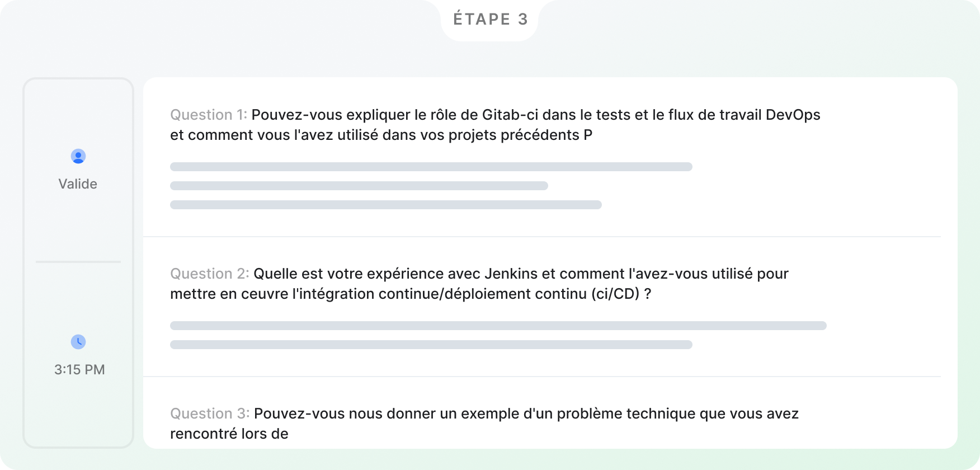Click the blue user profile icon
980x470 pixels.
(78, 156)
